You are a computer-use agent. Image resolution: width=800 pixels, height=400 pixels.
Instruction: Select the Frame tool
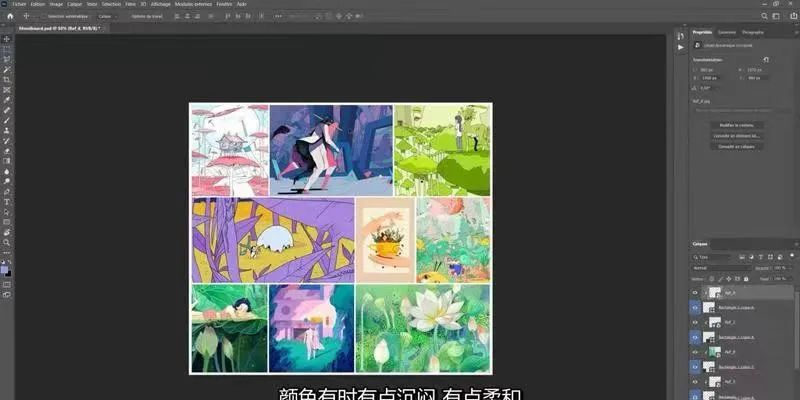(x=7, y=90)
